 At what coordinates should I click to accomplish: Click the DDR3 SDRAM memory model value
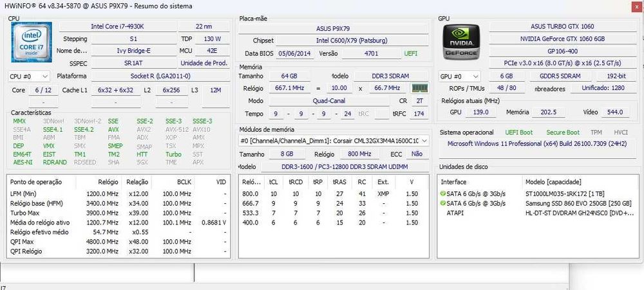click(391, 77)
